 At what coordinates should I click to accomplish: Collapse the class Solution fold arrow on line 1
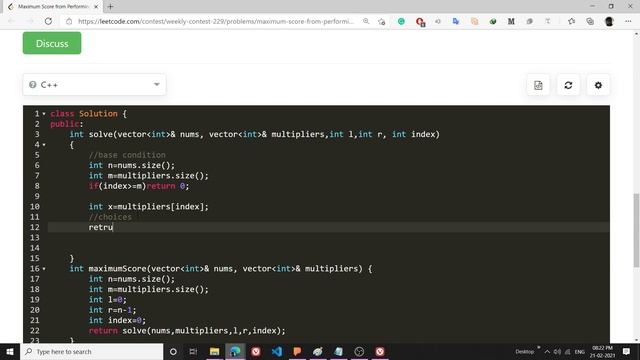coord(44,114)
